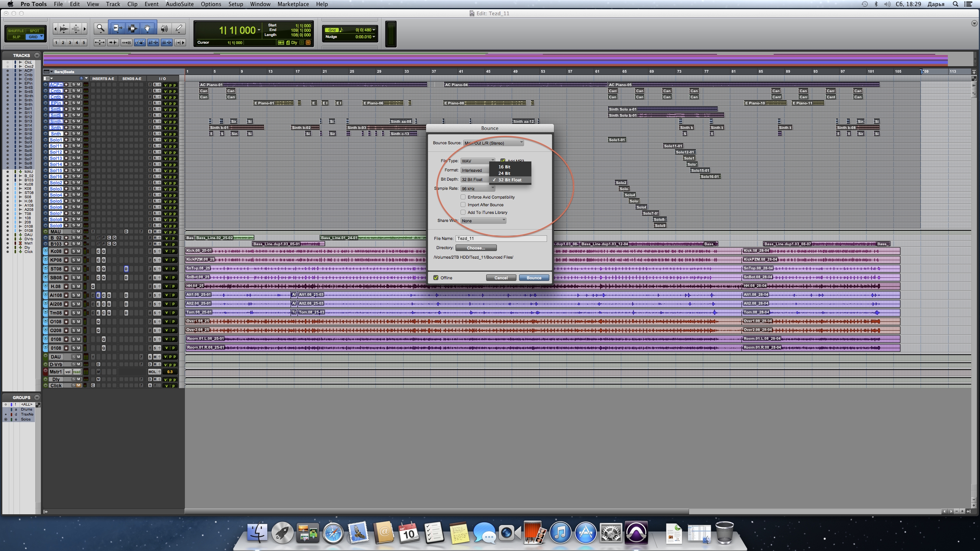Image resolution: width=980 pixels, height=551 pixels.
Task: Click the universe overview strip
Action: [496, 60]
